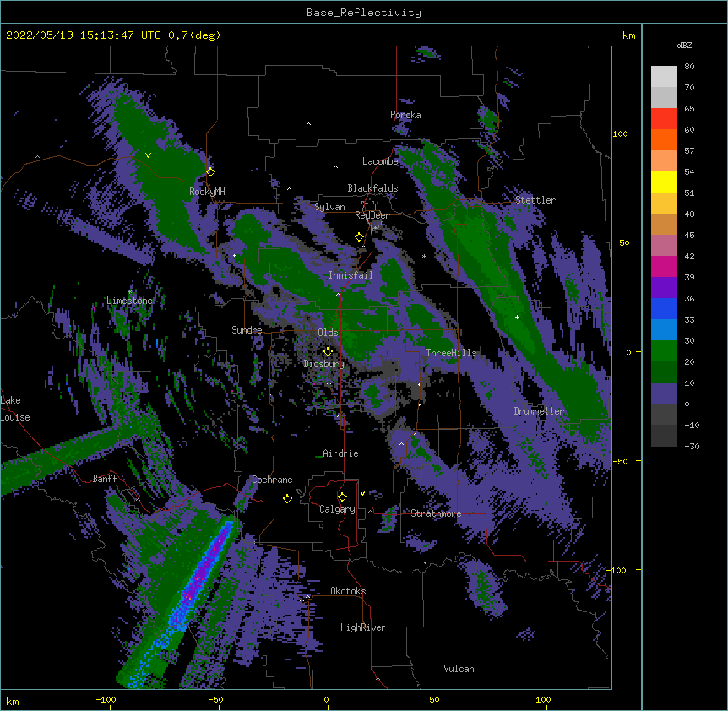Click the yellow diamond marker south of RedDeer
The height and width of the screenshot is (711, 728).
click(359, 236)
